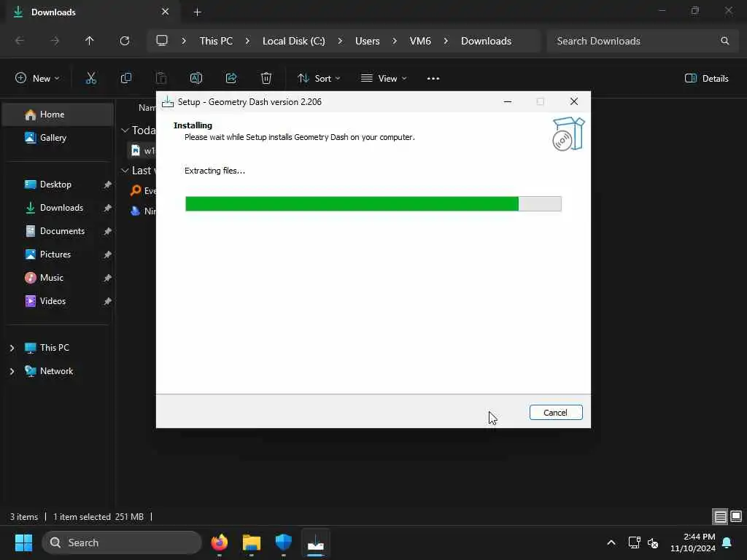Collapse the Last week file group
The image size is (747, 560).
point(125,171)
